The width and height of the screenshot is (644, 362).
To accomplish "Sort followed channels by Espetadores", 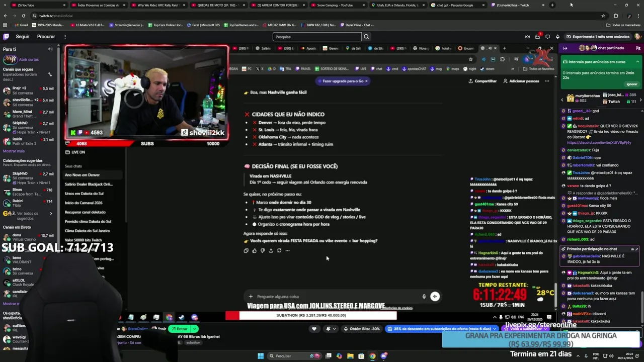I will pos(50,74).
